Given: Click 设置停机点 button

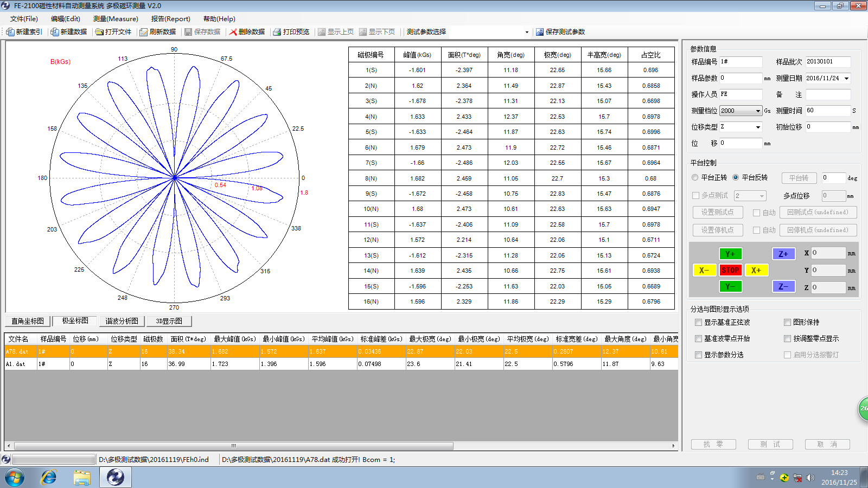Looking at the screenshot, I should 717,230.
